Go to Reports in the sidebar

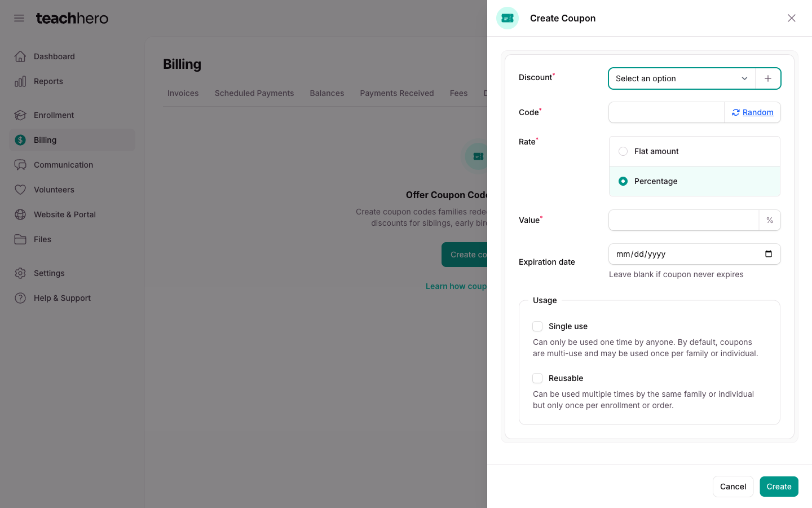72,81
